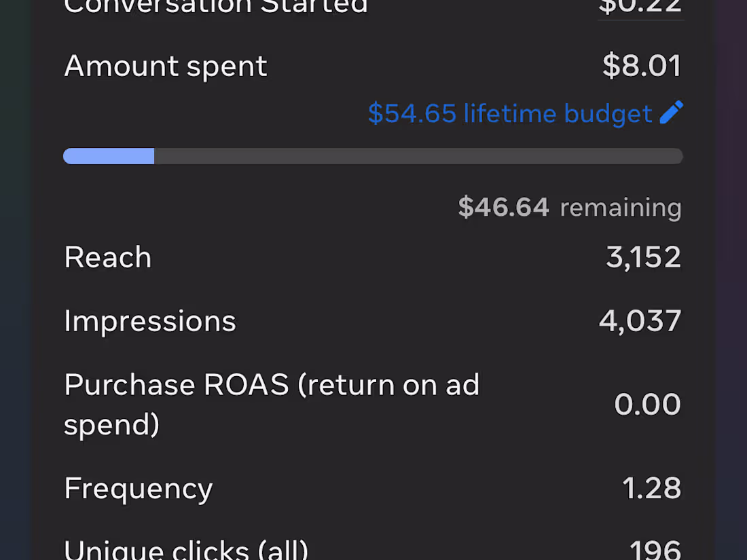Select the Reach metric label
The width and height of the screenshot is (747, 560).
[108, 257]
